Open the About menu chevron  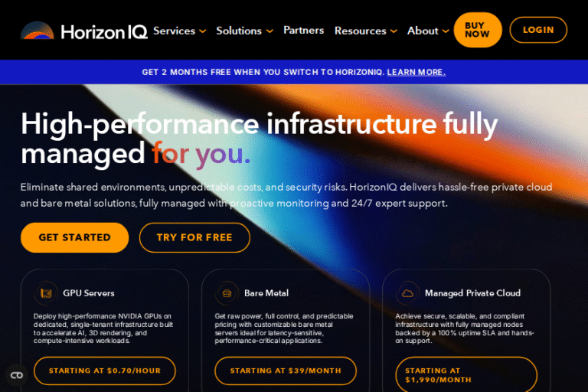pyautogui.click(x=446, y=31)
